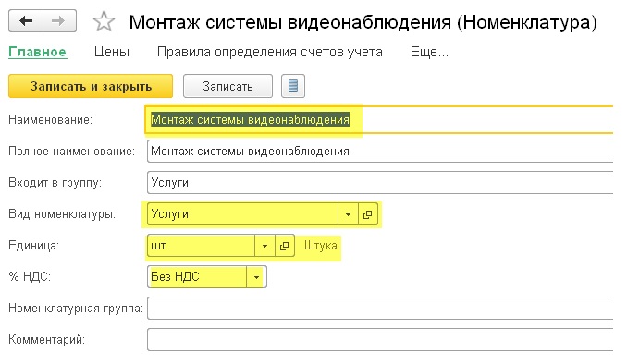The width and height of the screenshot is (627, 364).
Task: Click the Единица field containing шт
Action: 201,246
